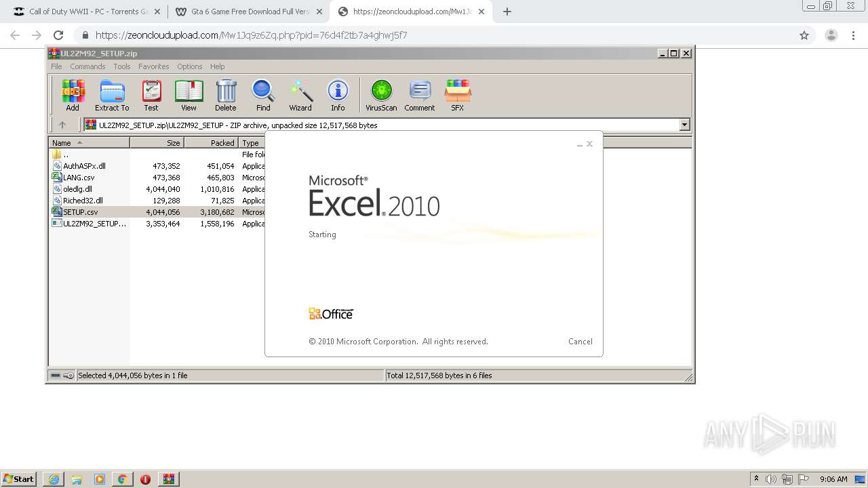Image resolution: width=868 pixels, height=488 pixels.
Task: Close the Excel splash screen
Action: coord(590,144)
